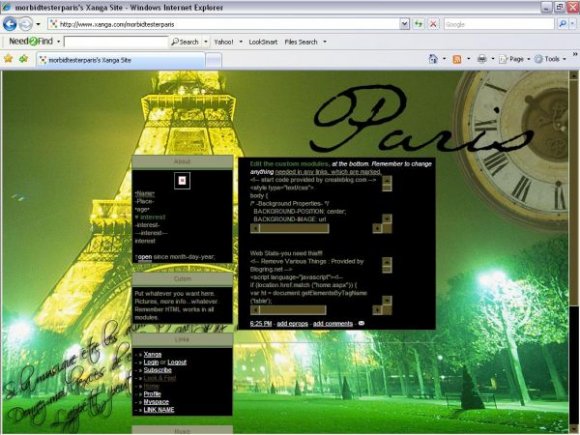Click the email envelope icon after add comments
This screenshot has height=435, width=580.
[361, 323]
